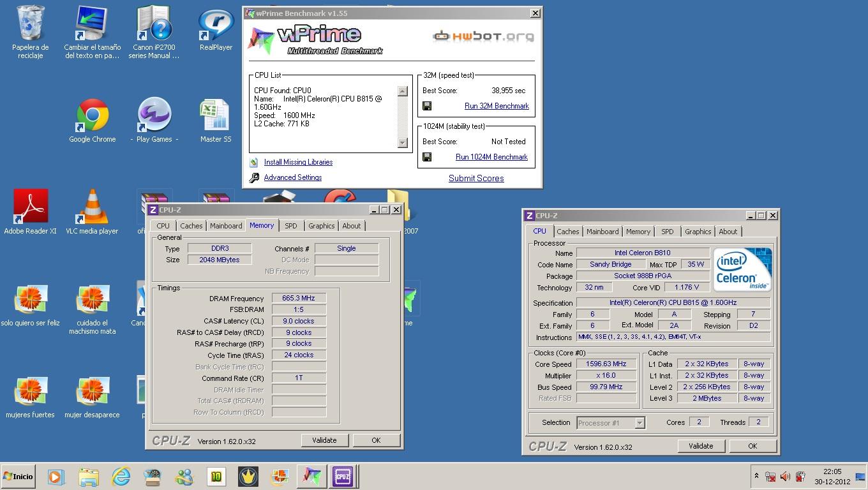This screenshot has height=490, width=868.
Task: Open Canon iP2700 series Manual shortcut
Action: [x=154, y=32]
